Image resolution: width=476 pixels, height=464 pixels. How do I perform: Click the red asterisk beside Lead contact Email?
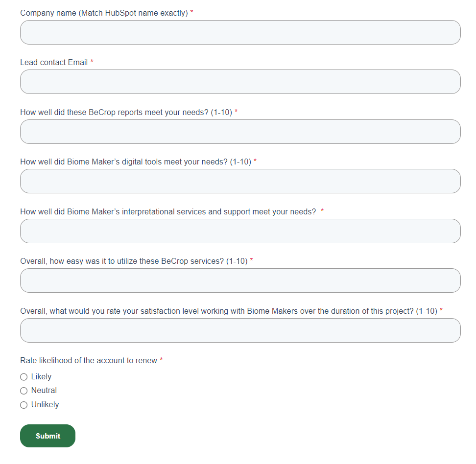point(92,62)
